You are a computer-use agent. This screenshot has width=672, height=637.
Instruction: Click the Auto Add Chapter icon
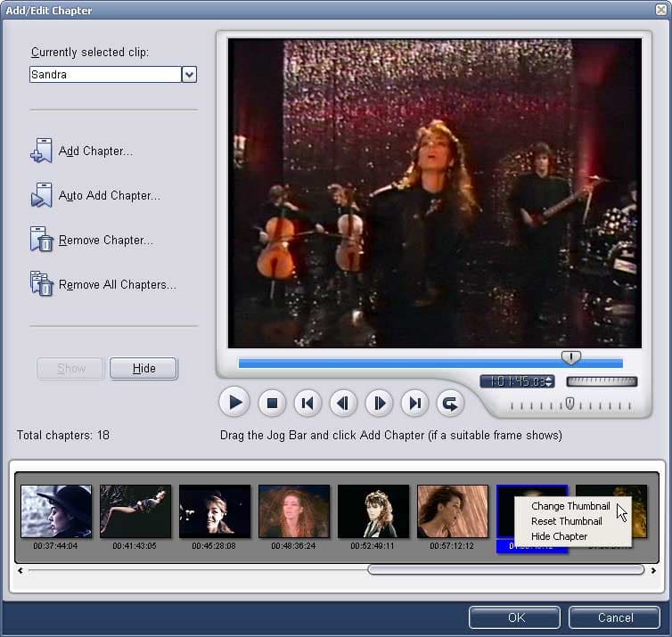[x=41, y=195]
